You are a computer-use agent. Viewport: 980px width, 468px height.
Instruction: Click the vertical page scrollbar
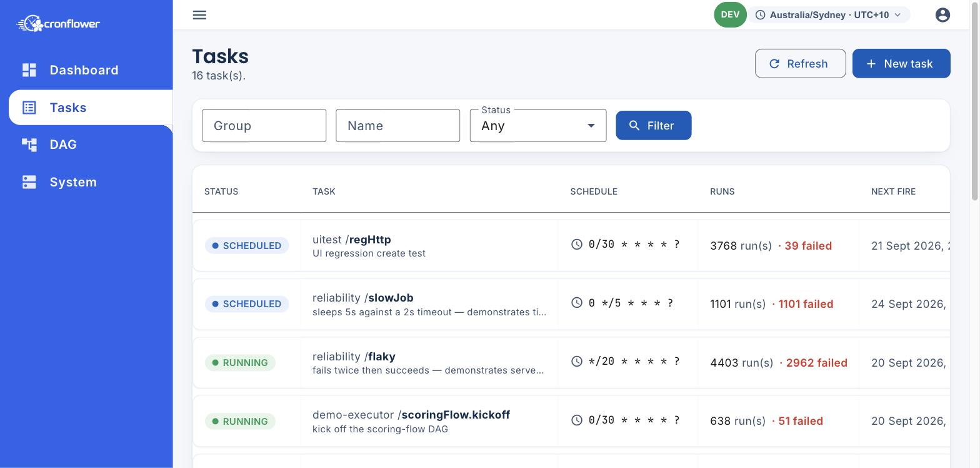point(975,100)
